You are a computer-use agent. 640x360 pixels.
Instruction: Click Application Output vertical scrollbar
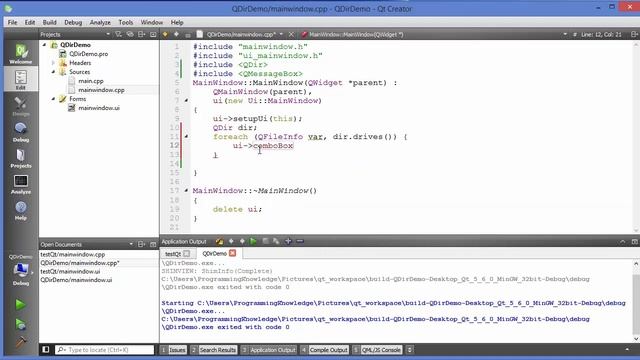tap(636, 301)
